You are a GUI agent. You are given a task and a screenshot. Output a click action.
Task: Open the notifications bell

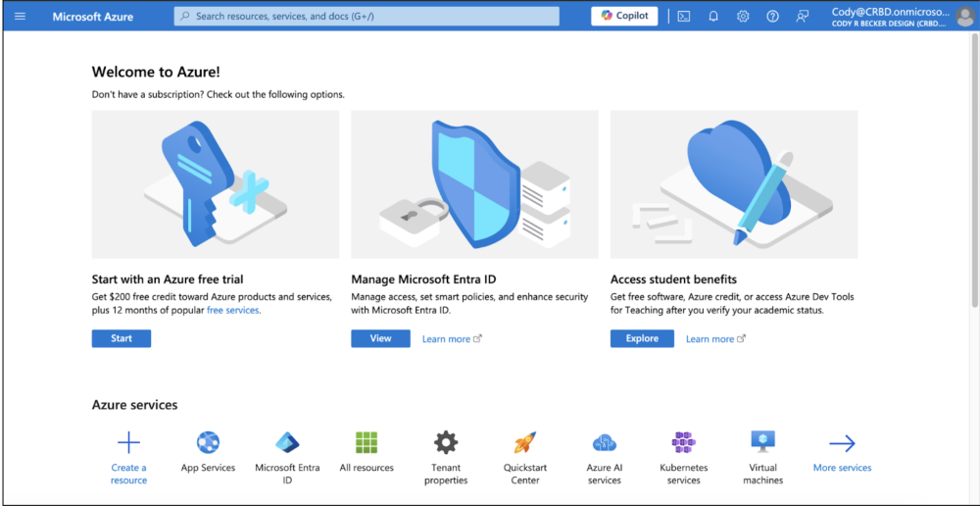713,17
